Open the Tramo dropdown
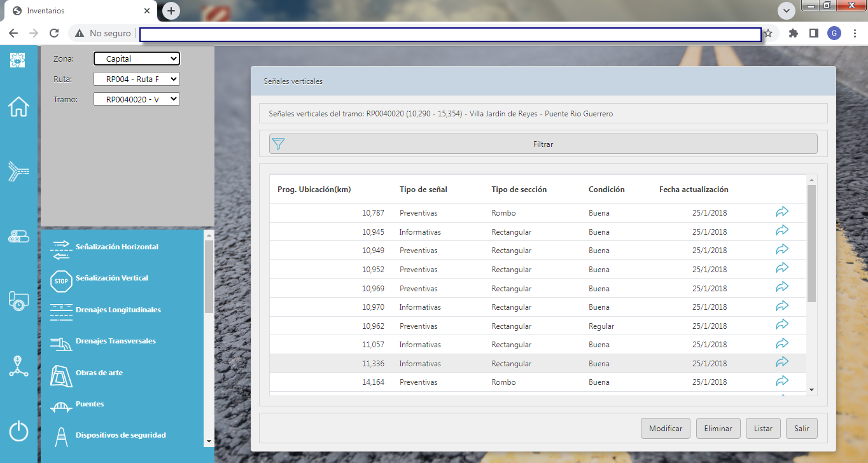 [137, 99]
